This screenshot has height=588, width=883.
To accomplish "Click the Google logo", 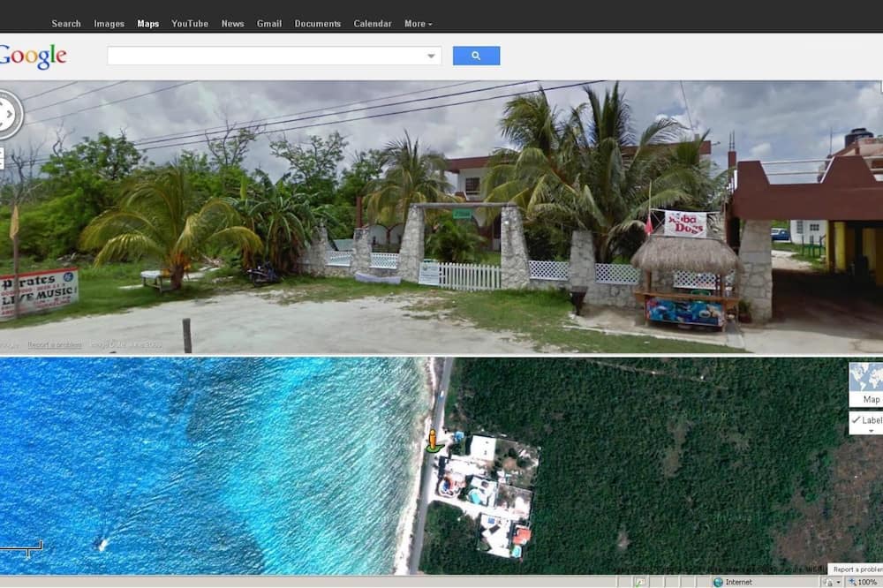I will [33, 57].
